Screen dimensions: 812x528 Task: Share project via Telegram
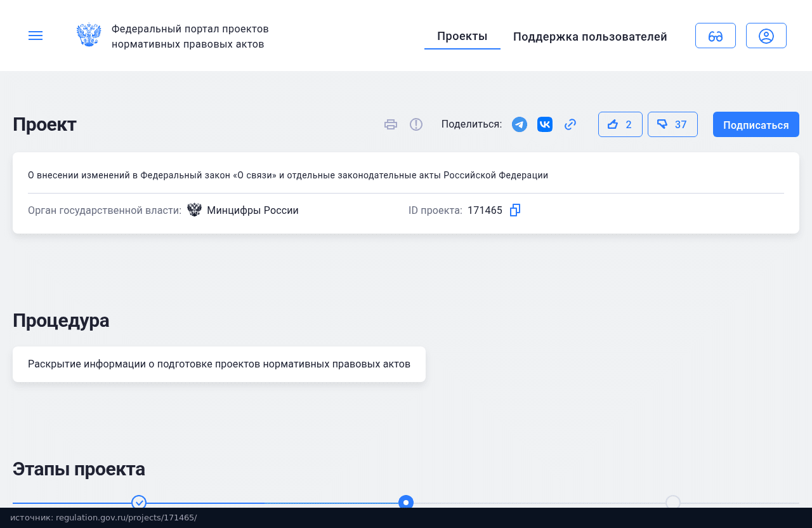pos(520,124)
